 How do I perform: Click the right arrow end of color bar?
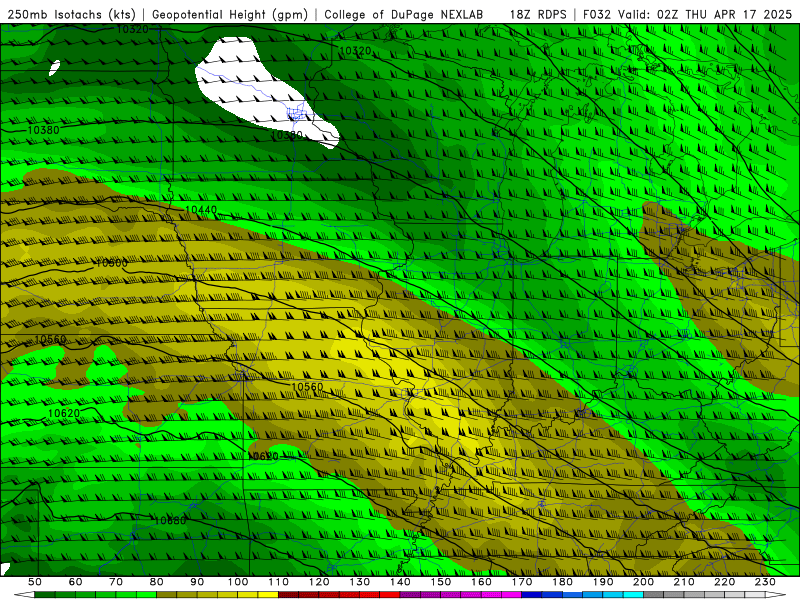coord(776,595)
